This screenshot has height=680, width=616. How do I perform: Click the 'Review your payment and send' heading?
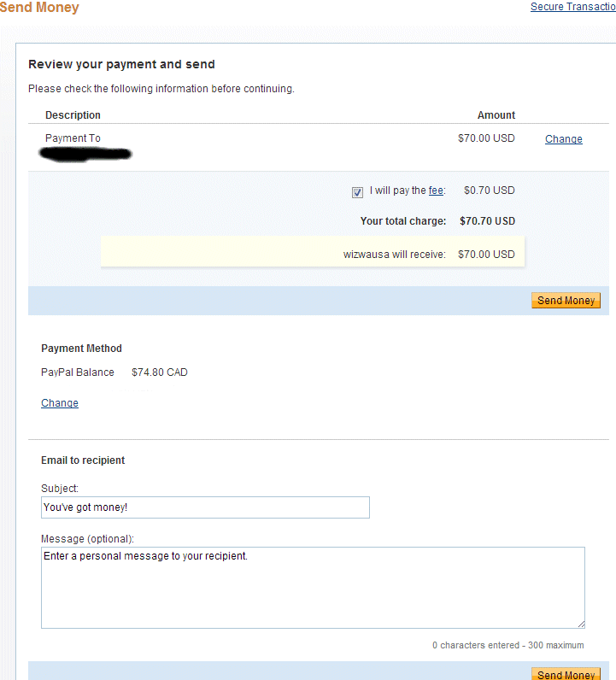click(x=121, y=64)
